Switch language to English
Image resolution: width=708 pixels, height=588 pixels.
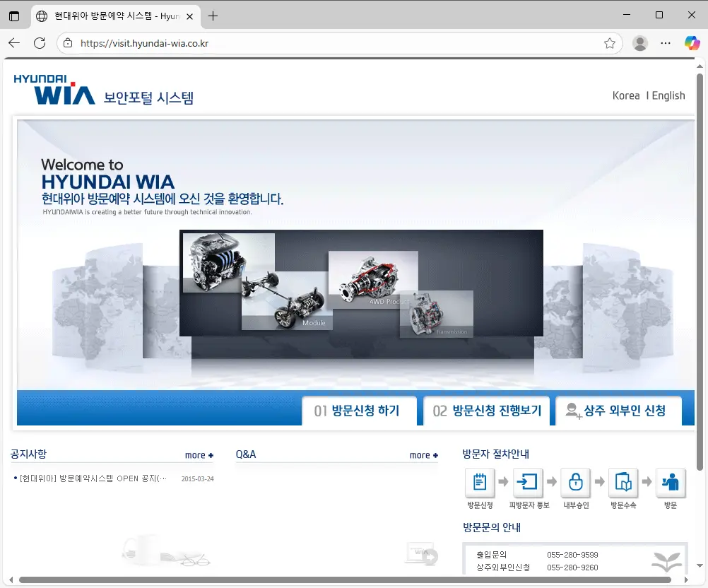tap(668, 95)
